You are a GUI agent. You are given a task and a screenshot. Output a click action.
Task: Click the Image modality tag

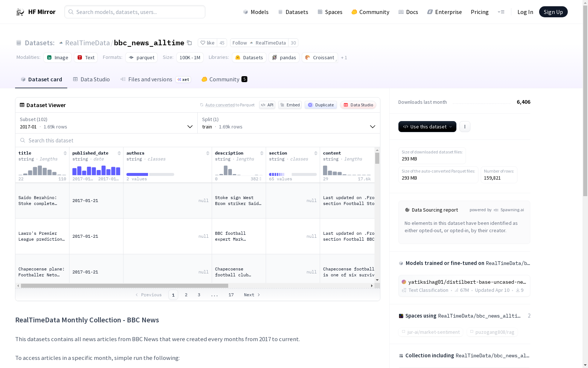pos(58,57)
